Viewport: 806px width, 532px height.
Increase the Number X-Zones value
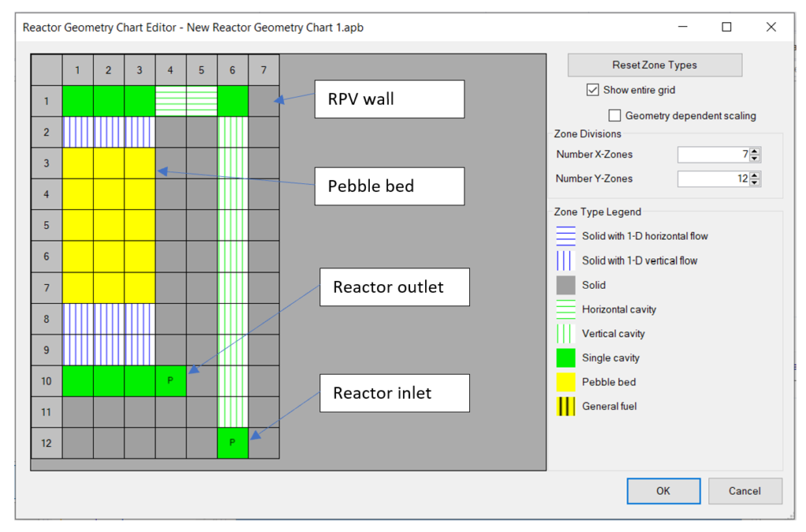coord(755,150)
